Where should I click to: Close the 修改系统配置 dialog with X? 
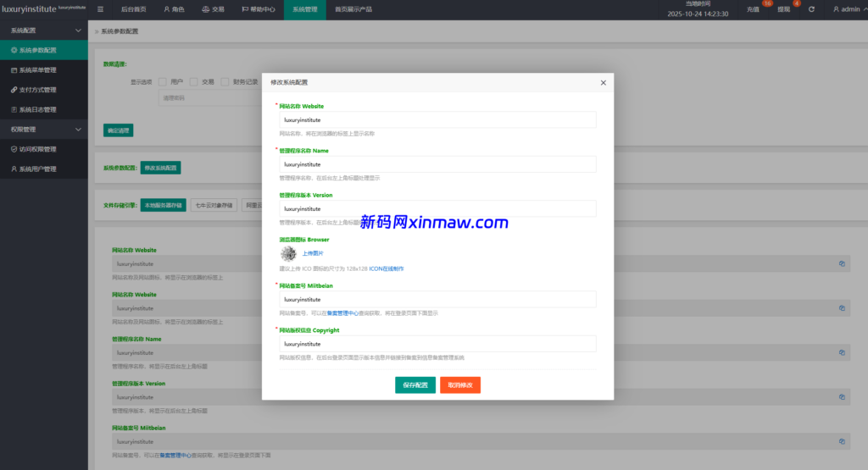[604, 83]
